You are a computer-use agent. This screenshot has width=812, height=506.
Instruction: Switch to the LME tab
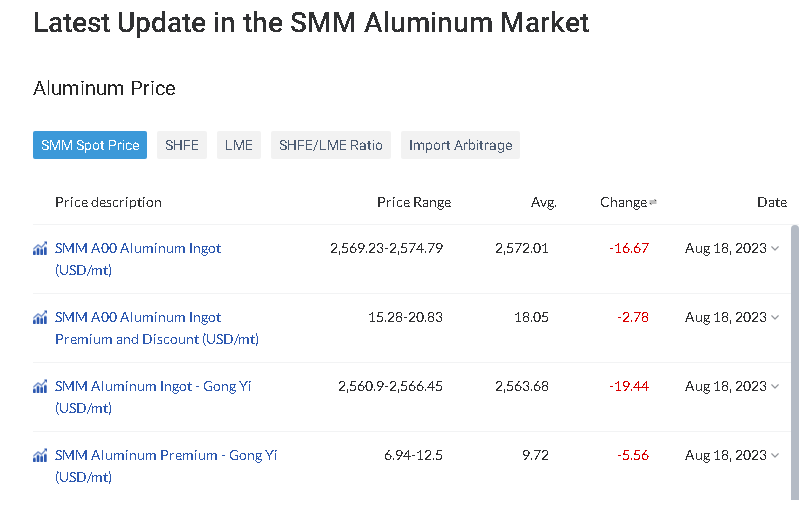tap(239, 145)
